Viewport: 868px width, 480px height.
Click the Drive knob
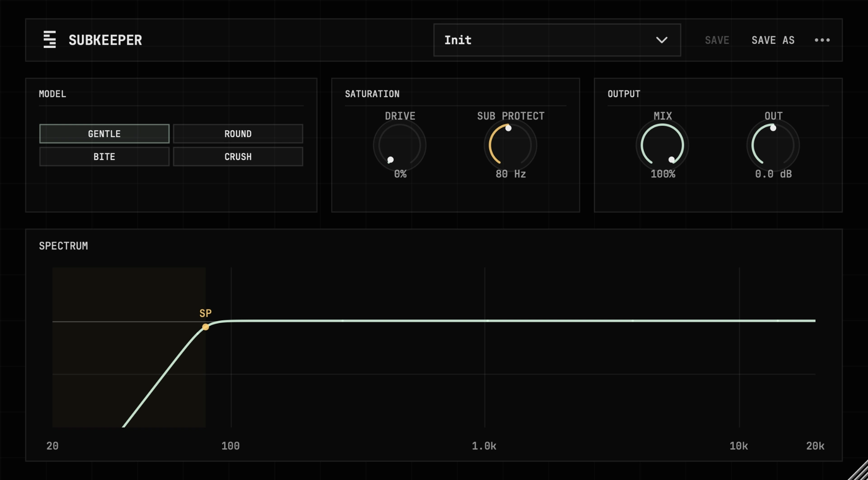pyautogui.click(x=400, y=145)
